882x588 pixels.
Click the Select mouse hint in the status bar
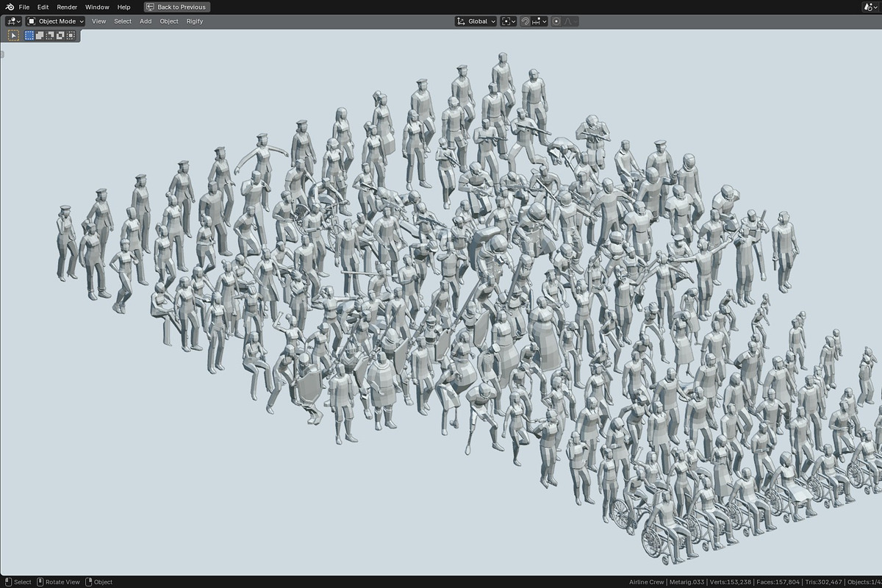point(18,582)
